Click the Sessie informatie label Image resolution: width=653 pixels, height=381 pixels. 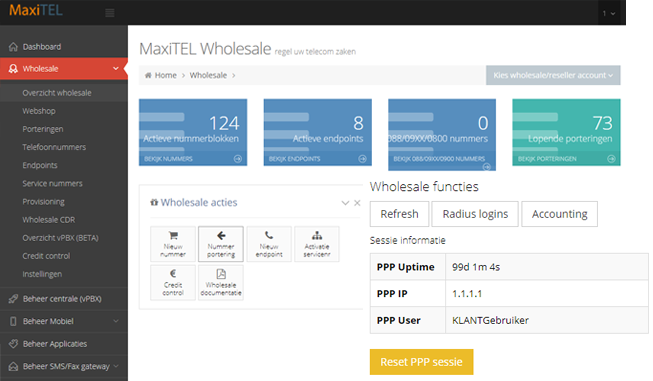[x=408, y=240]
